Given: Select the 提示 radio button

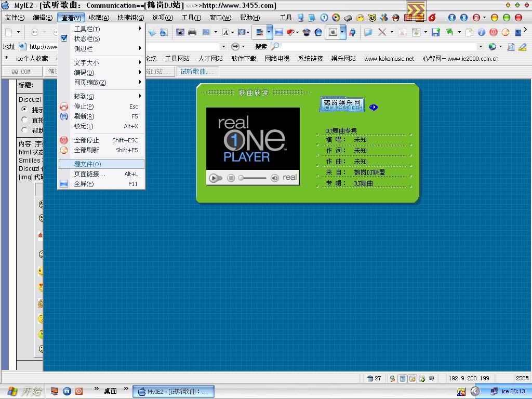Looking at the screenshot, I should pyautogui.click(x=24, y=109).
